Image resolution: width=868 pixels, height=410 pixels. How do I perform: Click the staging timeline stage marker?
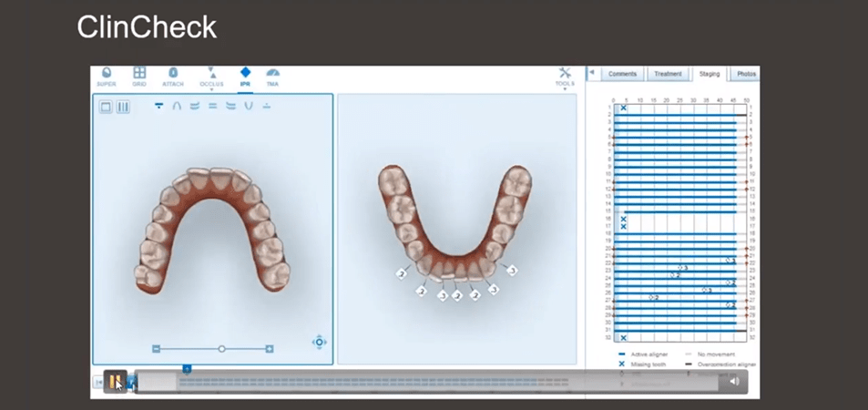pos(187,368)
